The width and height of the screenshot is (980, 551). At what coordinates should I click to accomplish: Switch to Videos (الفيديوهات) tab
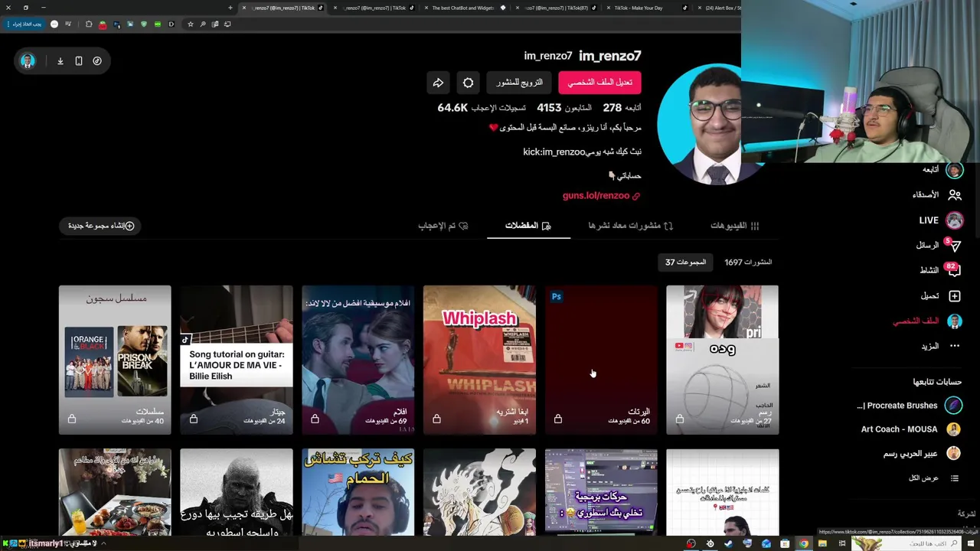coord(735,226)
